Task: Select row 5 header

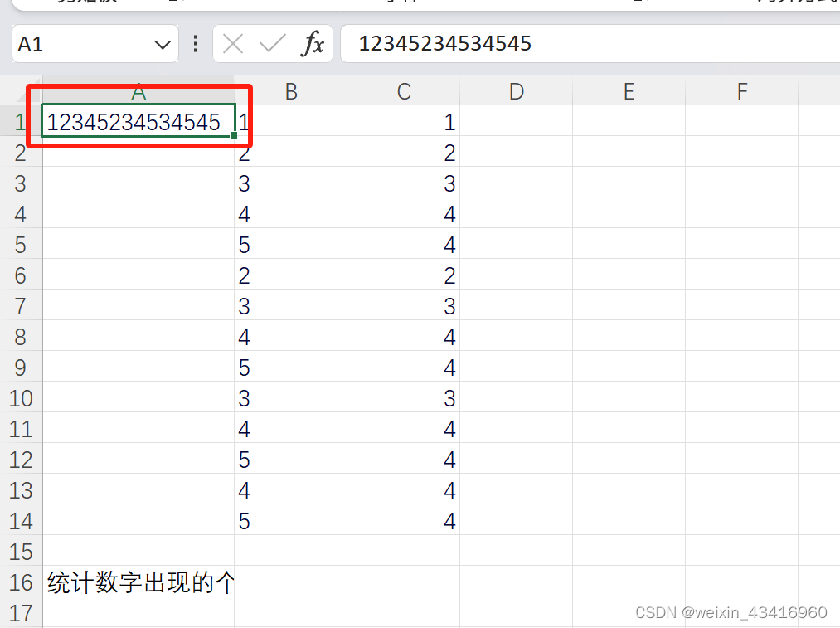Action: pos(21,246)
